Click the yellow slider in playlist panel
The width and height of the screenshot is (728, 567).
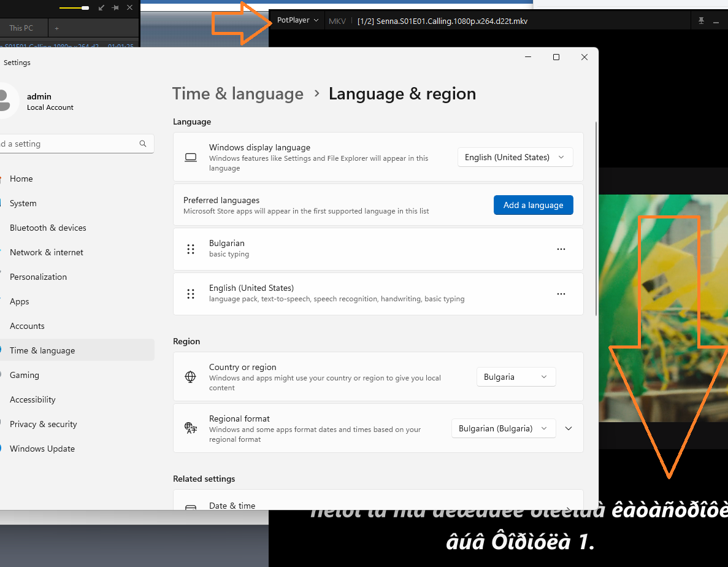(74, 8)
